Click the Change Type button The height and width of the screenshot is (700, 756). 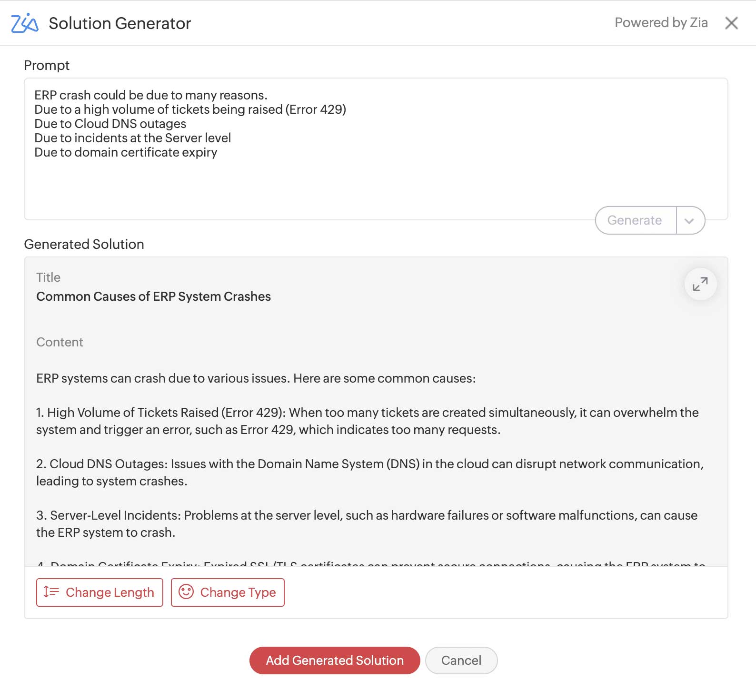[x=228, y=592]
